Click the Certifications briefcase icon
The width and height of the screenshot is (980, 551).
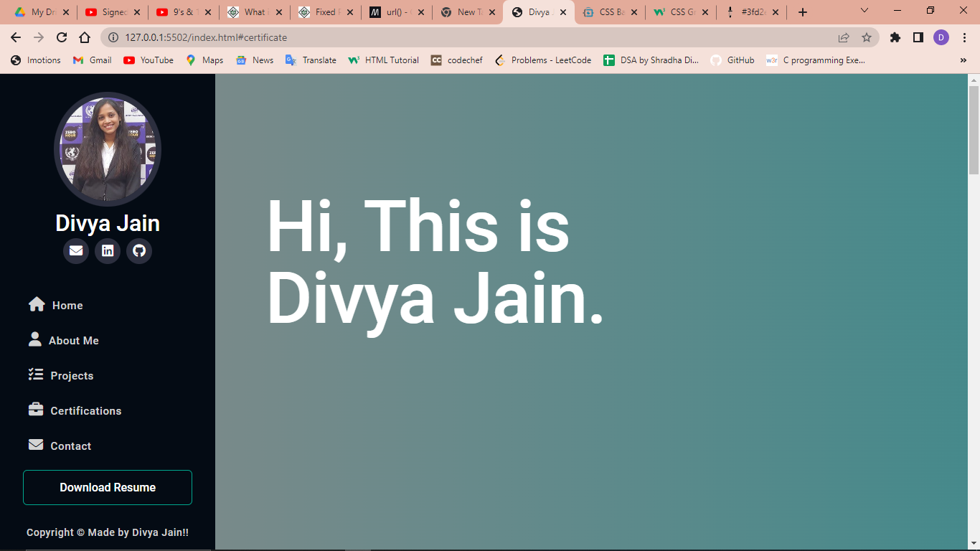(36, 409)
